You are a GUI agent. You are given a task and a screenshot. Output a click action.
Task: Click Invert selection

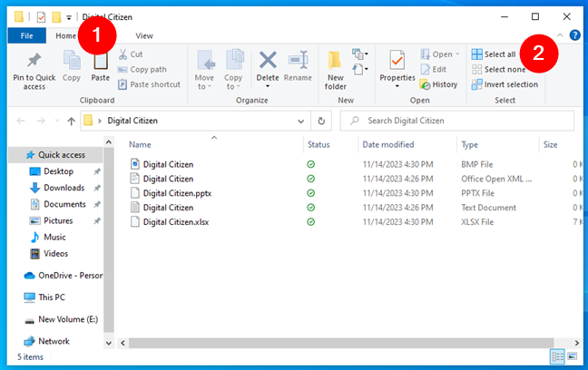pyautogui.click(x=505, y=84)
